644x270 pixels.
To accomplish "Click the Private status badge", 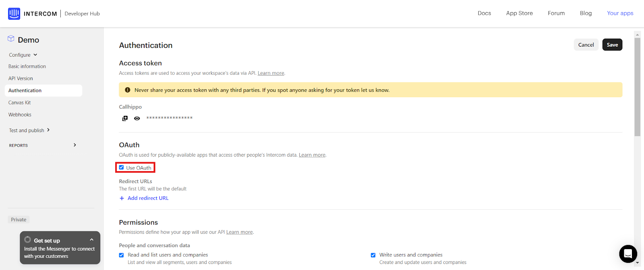I will (x=19, y=220).
